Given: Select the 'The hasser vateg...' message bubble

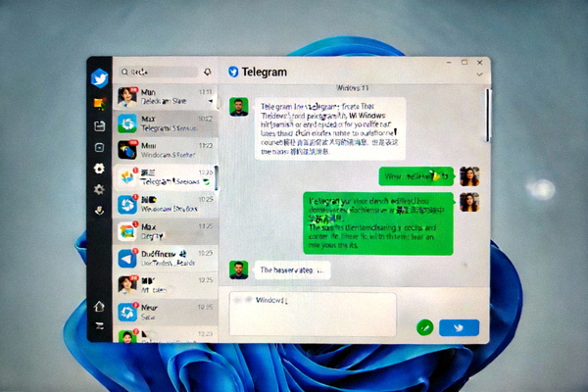Looking at the screenshot, I should (292, 270).
